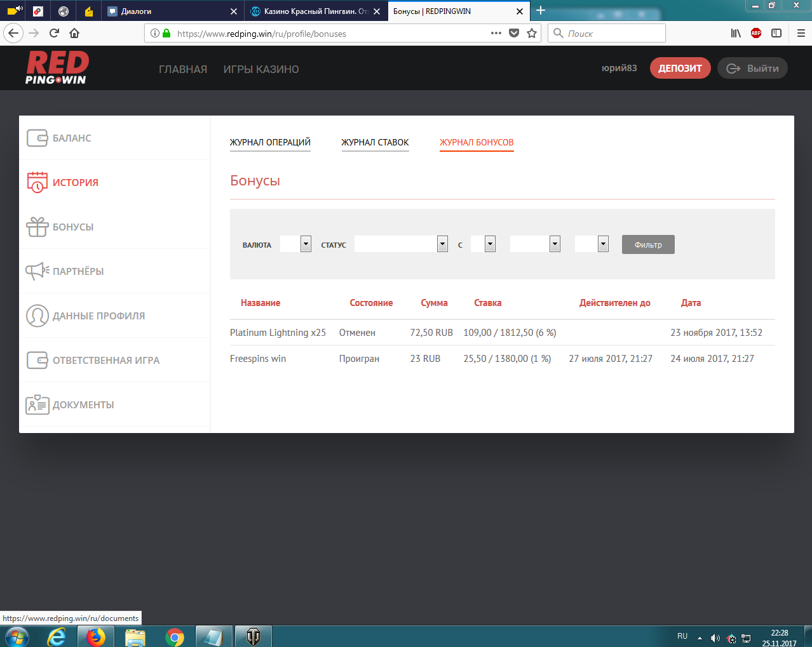812x647 pixels.
Task: Click the wallet icon beside БАЛАНС
Action: tap(37, 138)
